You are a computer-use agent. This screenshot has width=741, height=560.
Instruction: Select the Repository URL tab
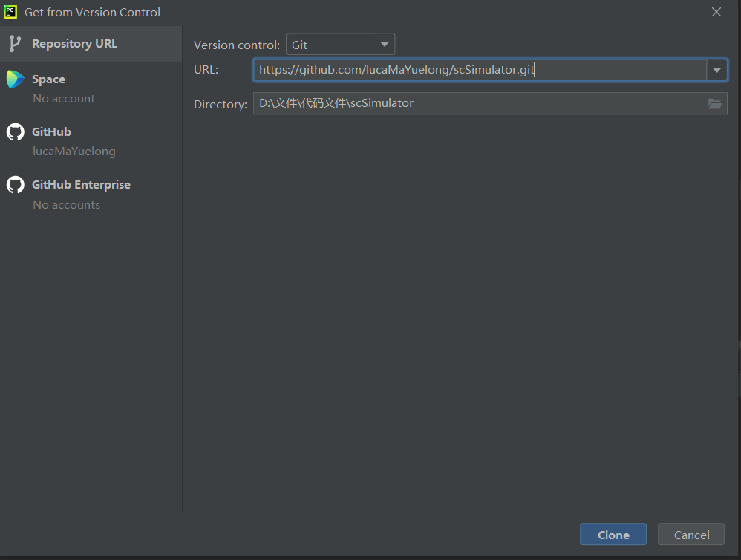pos(91,44)
